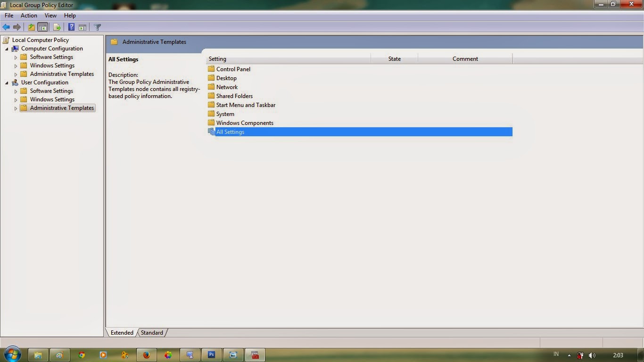The image size is (644, 362).
Task: Expand Software Settings under Computer Configuration
Action: tap(16, 58)
